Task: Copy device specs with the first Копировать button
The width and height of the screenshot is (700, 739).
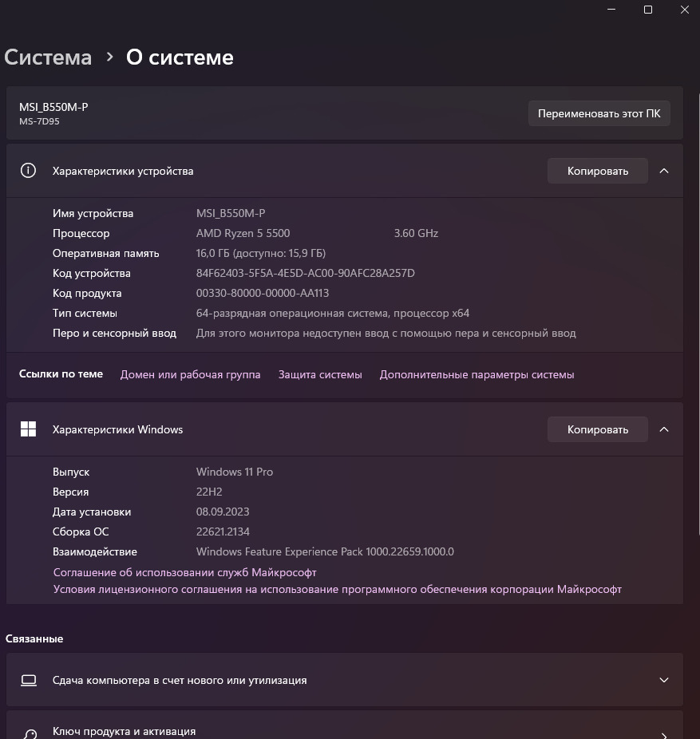Action: pyautogui.click(x=597, y=171)
